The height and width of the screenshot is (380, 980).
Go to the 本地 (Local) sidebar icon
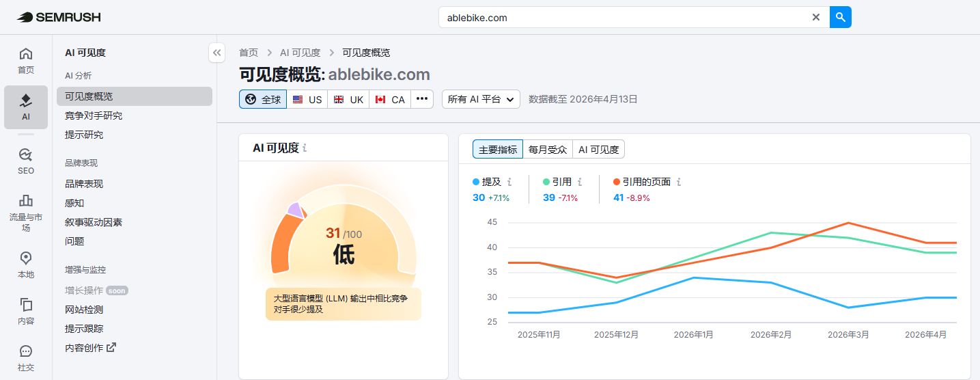click(x=26, y=264)
